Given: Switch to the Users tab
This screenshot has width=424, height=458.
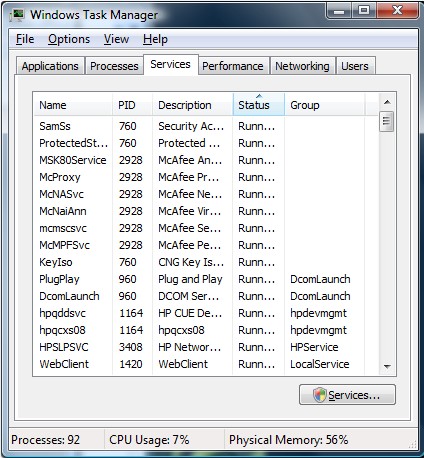Looking at the screenshot, I should click(x=355, y=66).
